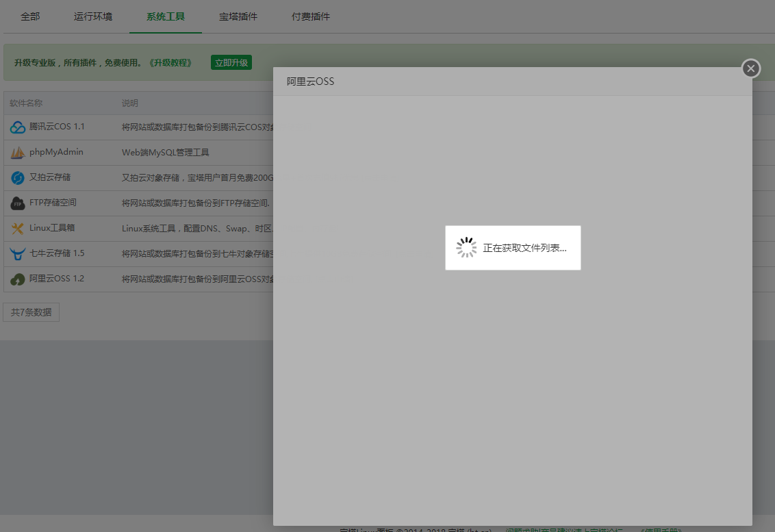Click the 说明 column header
Viewport: 775px width, 532px height.
130,103
